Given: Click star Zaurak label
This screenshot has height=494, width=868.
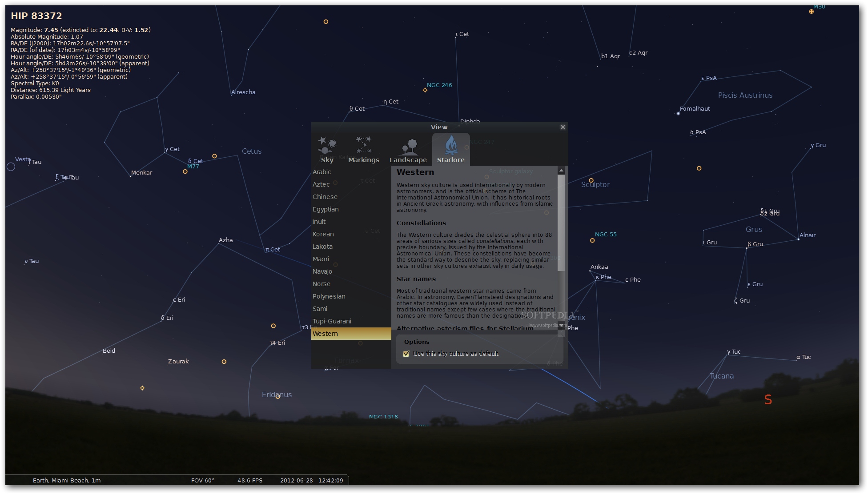Looking at the screenshot, I should [x=178, y=361].
